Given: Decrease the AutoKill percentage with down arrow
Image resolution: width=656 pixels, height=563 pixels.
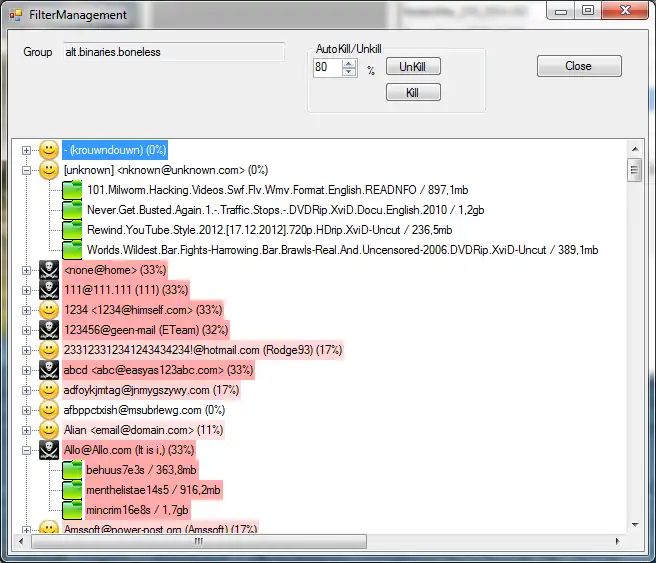Looking at the screenshot, I should pyautogui.click(x=348, y=72).
